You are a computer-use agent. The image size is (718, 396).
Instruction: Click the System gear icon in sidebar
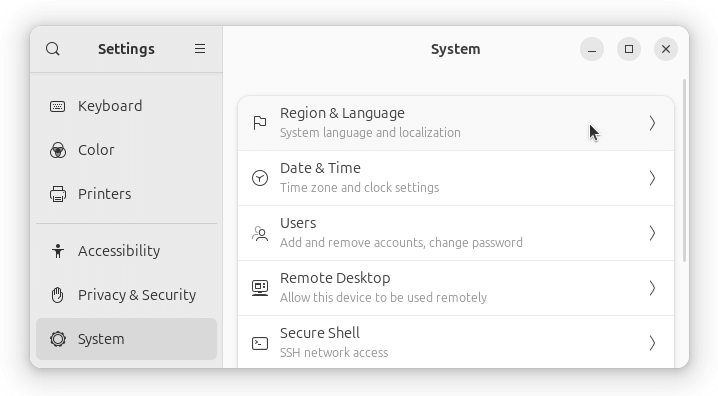[x=58, y=339]
